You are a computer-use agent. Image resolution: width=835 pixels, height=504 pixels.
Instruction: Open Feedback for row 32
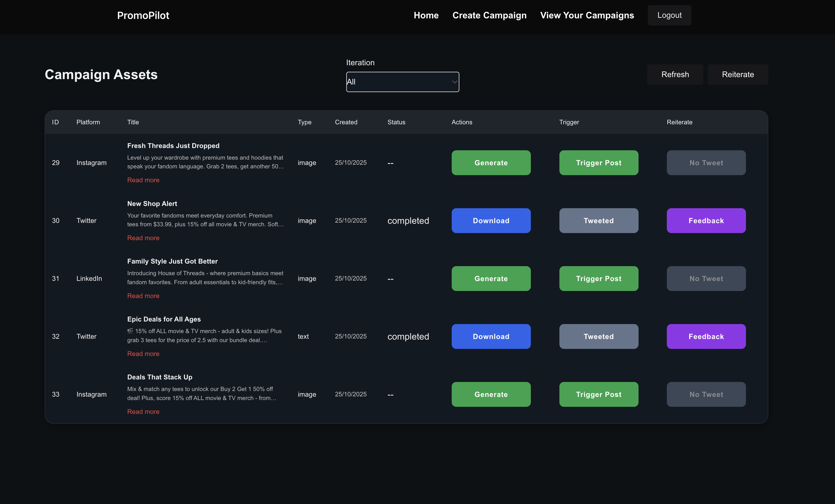click(706, 336)
